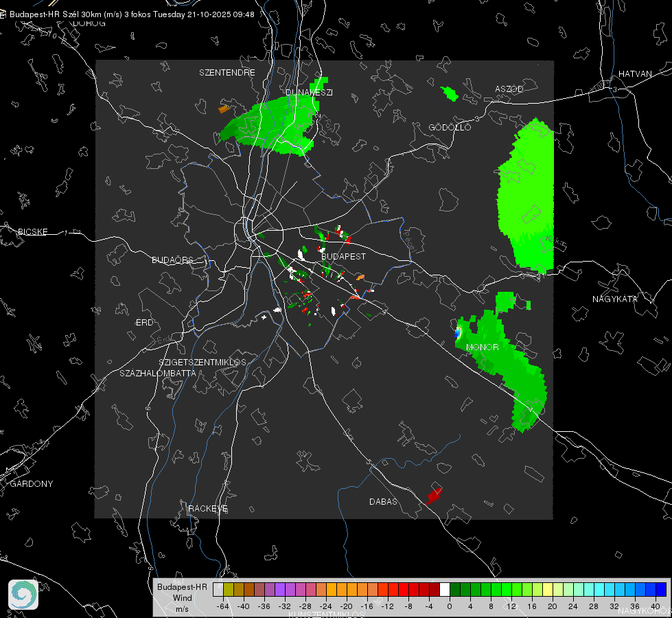Click the ÉRD map label
Image resolution: width=672 pixels, height=618 pixels.
point(144,323)
